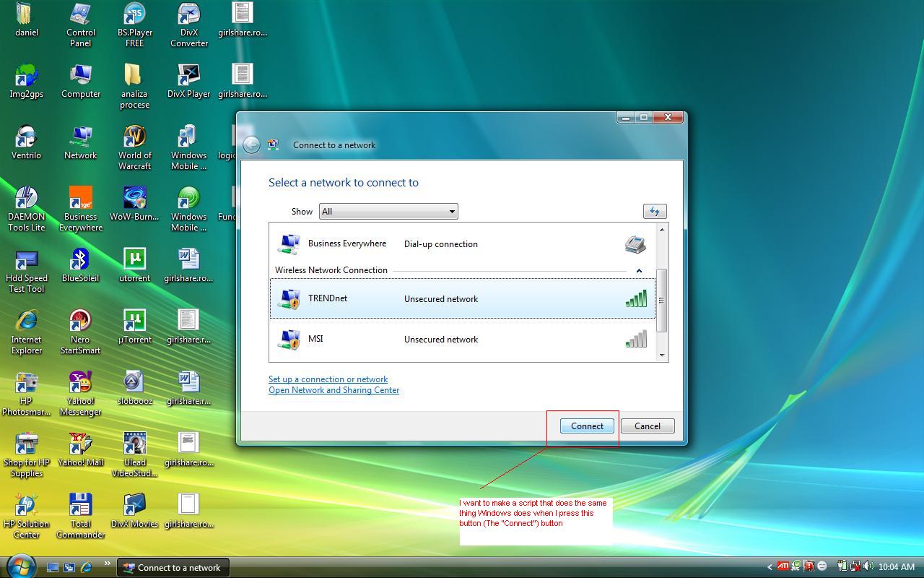Open the ATI tray icon

tap(783, 566)
